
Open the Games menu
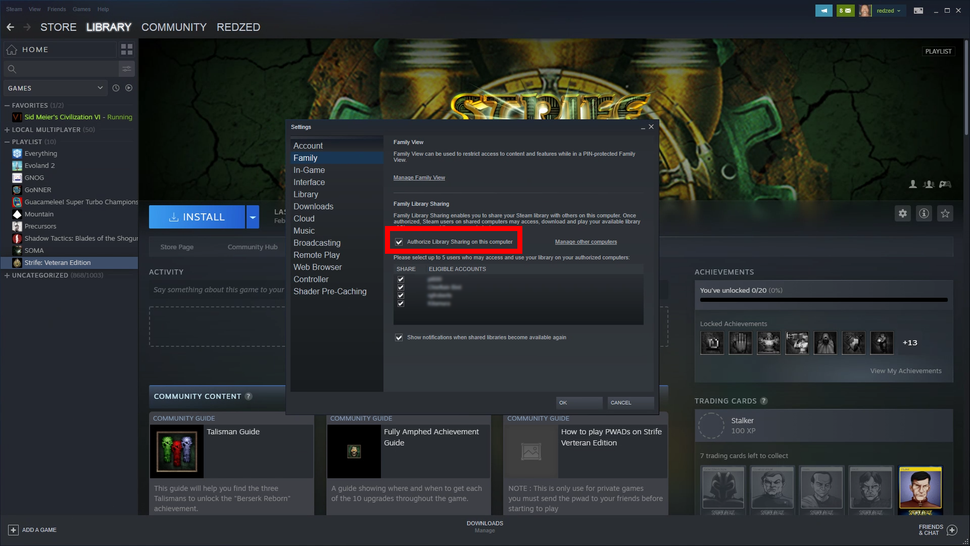(81, 9)
